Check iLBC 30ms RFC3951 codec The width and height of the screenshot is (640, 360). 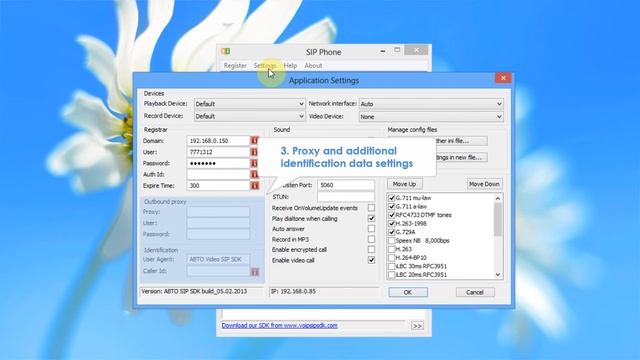click(x=391, y=266)
